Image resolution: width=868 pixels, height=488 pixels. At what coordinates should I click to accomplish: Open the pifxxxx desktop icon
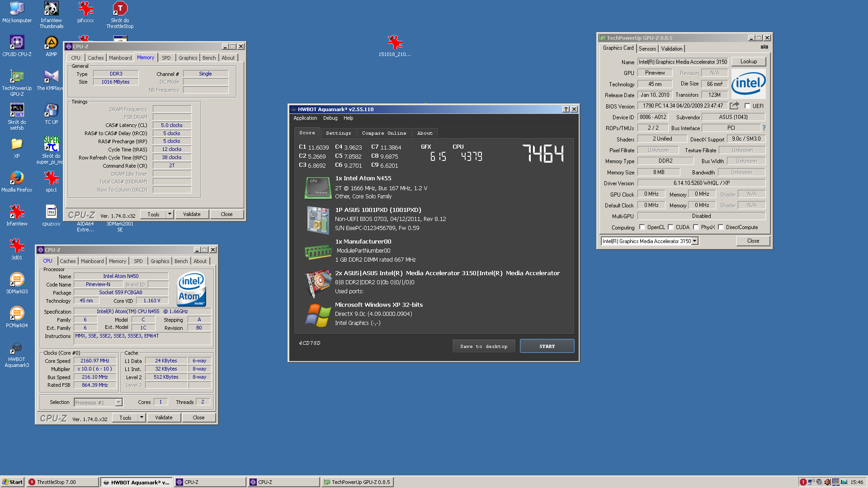point(85,12)
